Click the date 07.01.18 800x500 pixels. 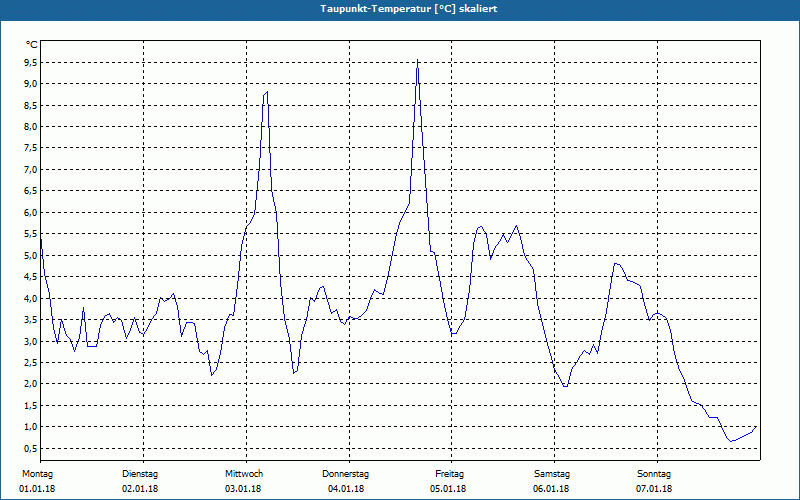click(x=654, y=489)
